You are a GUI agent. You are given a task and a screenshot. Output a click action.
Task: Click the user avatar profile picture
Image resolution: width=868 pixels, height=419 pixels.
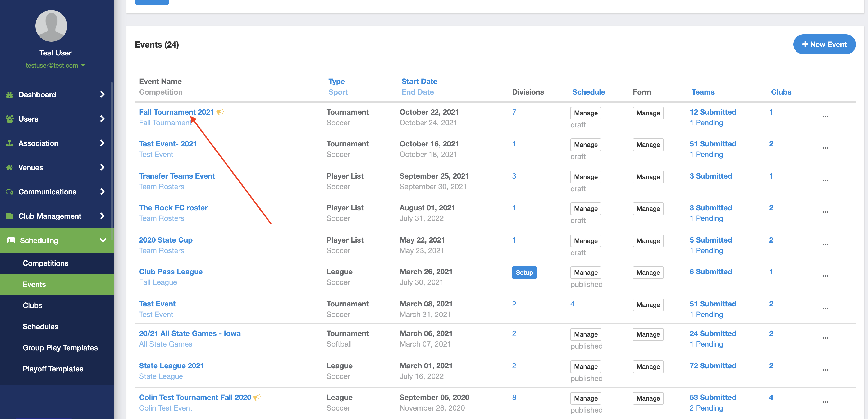point(51,26)
